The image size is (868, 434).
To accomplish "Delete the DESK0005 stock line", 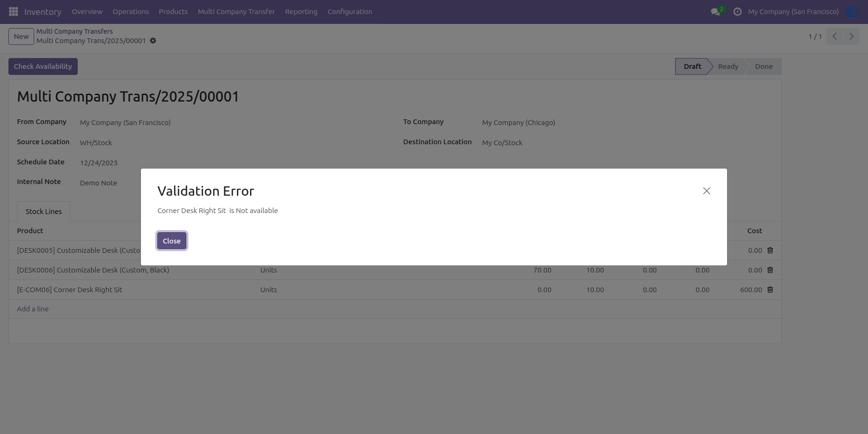I will pyautogui.click(x=770, y=250).
